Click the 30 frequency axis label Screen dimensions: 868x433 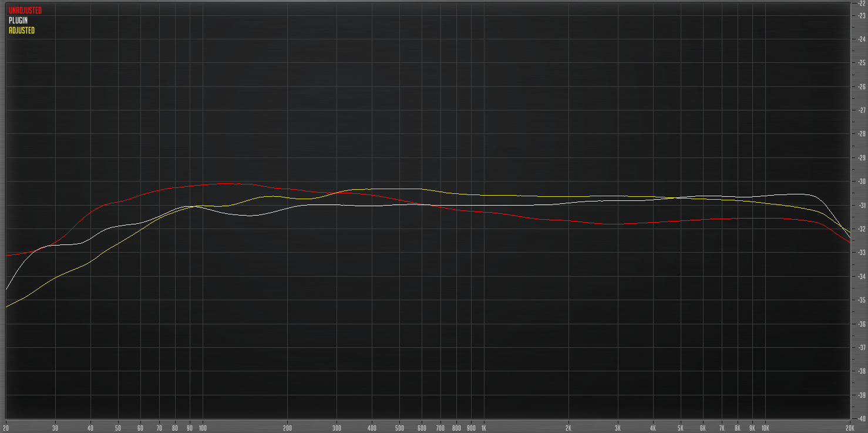tap(55, 428)
